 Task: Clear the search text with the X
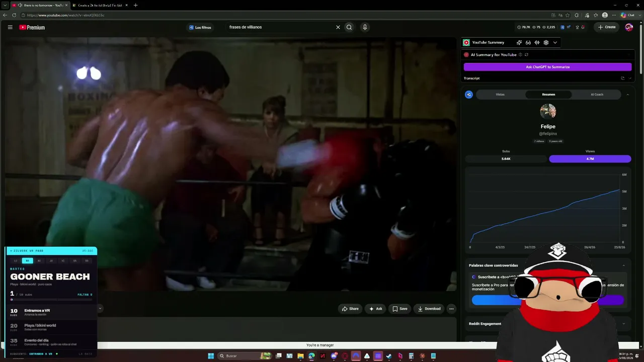click(338, 27)
